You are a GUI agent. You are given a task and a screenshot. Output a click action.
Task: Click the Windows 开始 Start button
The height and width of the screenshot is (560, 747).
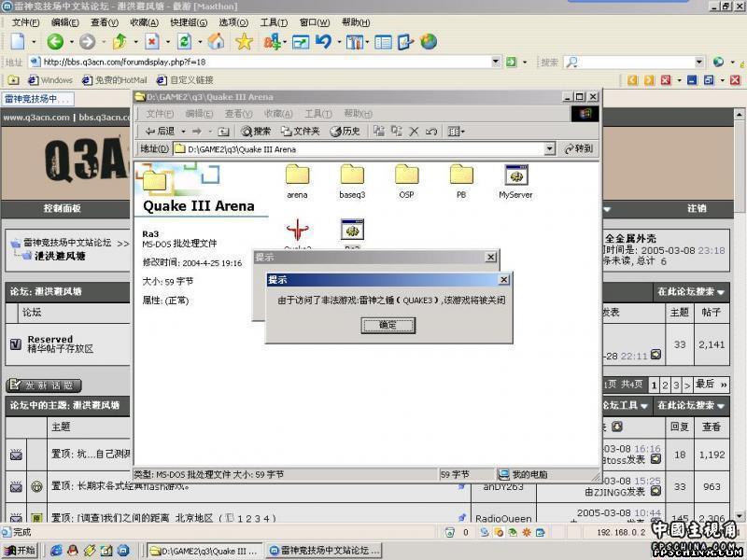click(21, 551)
